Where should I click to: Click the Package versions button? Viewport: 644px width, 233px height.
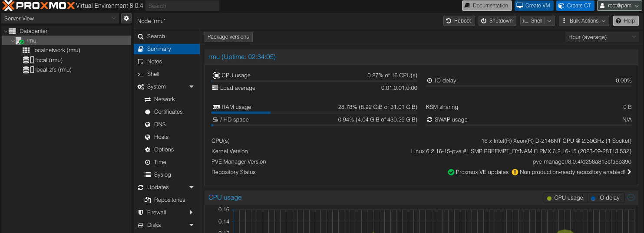point(228,37)
